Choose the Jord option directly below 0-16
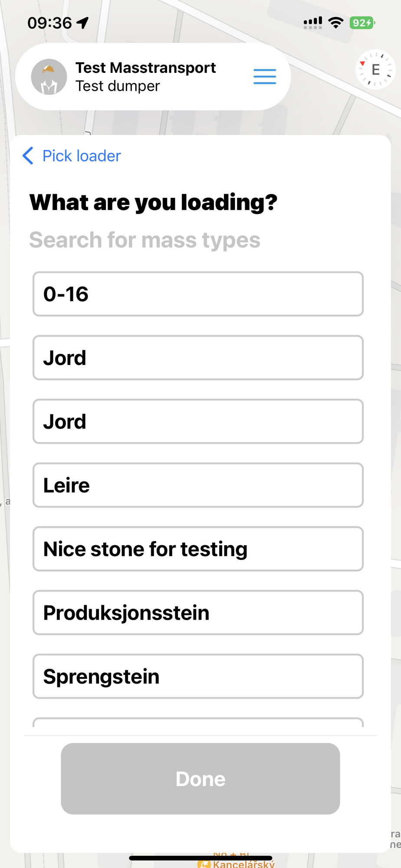Image resolution: width=401 pixels, height=868 pixels. tap(198, 358)
